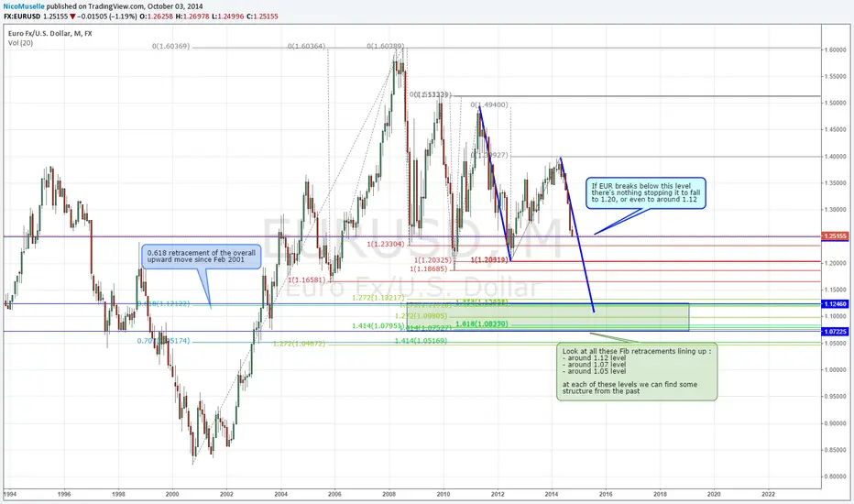Click the Fib label 0(1.60369)
The width and height of the screenshot is (854, 504).
[x=171, y=47]
